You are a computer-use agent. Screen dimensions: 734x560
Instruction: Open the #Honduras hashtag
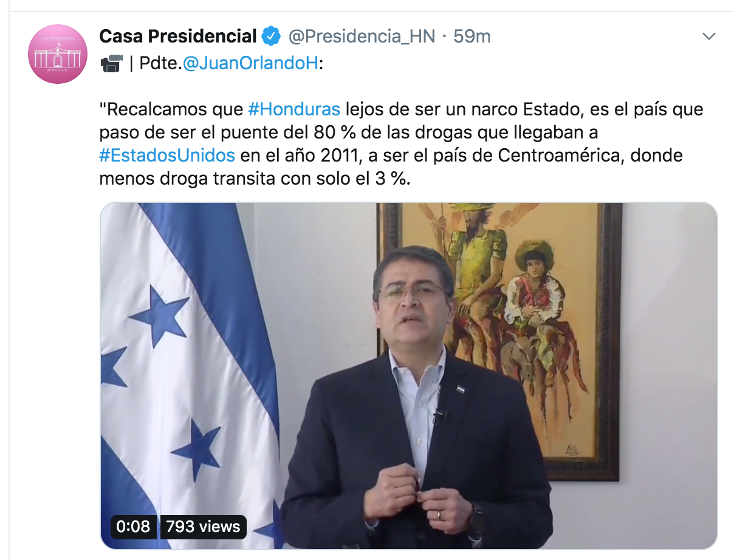[295, 110]
